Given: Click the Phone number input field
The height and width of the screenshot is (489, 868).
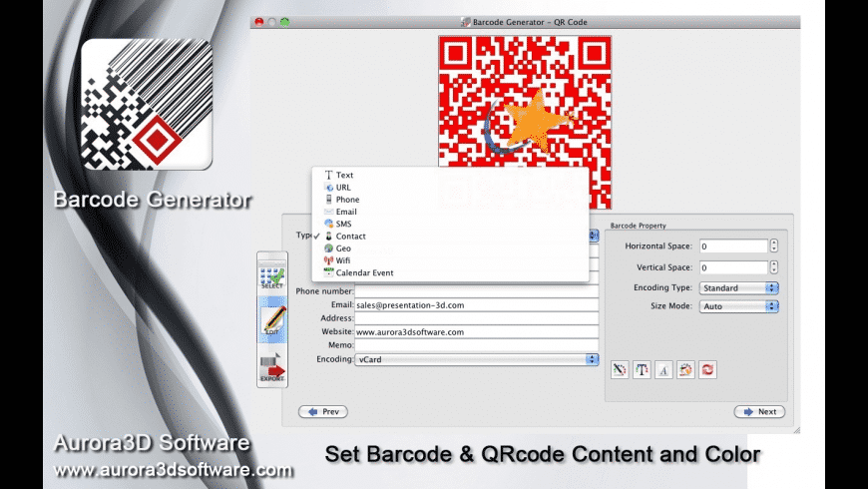Looking at the screenshot, I should click(477, 291).
